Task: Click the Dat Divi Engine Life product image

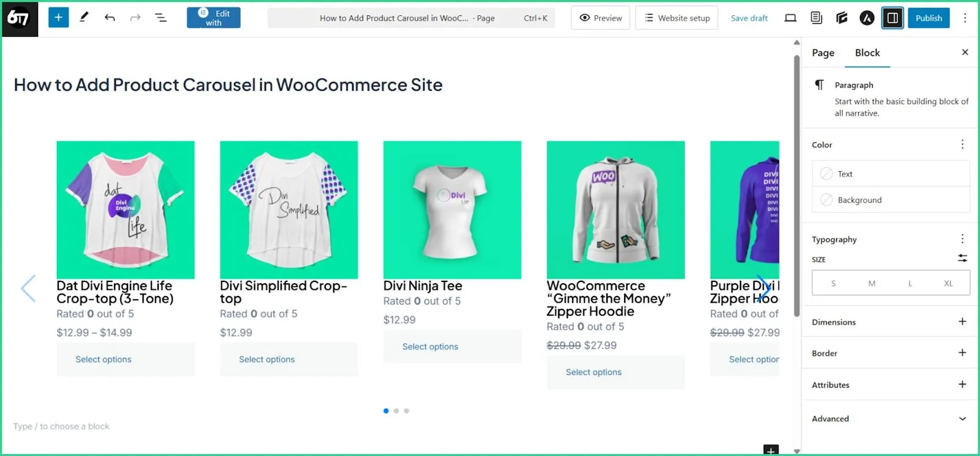Action: coord(126,210)
